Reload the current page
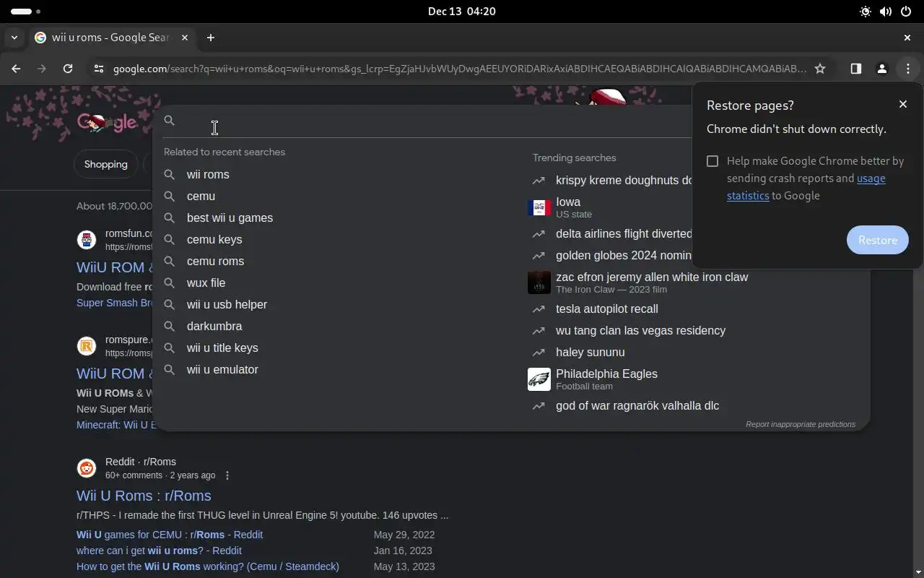 coord(68,69)
